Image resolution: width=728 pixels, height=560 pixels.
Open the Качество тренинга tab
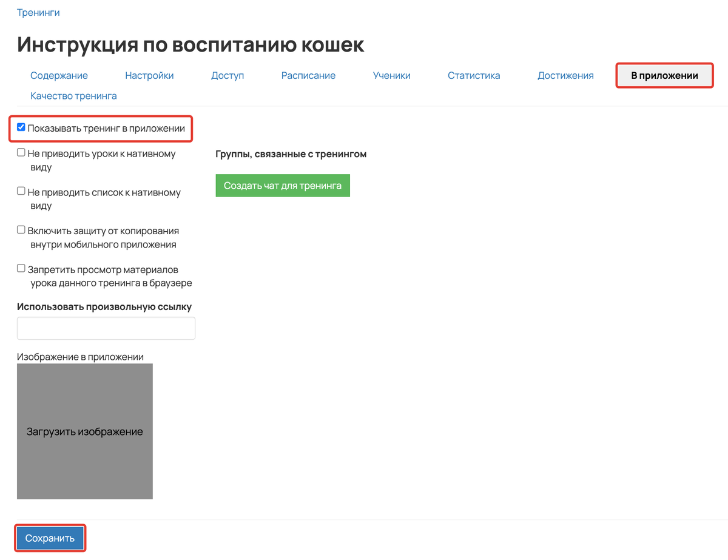pyautogui.click(x=73, y=96)
